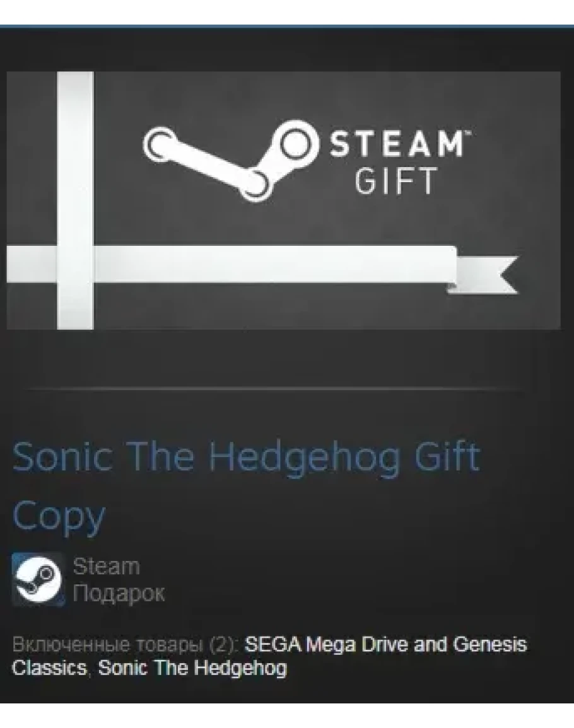Click the Sonic The Hedgehog Gift title
This screenshot has width=574, height=728.
coord(246,456)
